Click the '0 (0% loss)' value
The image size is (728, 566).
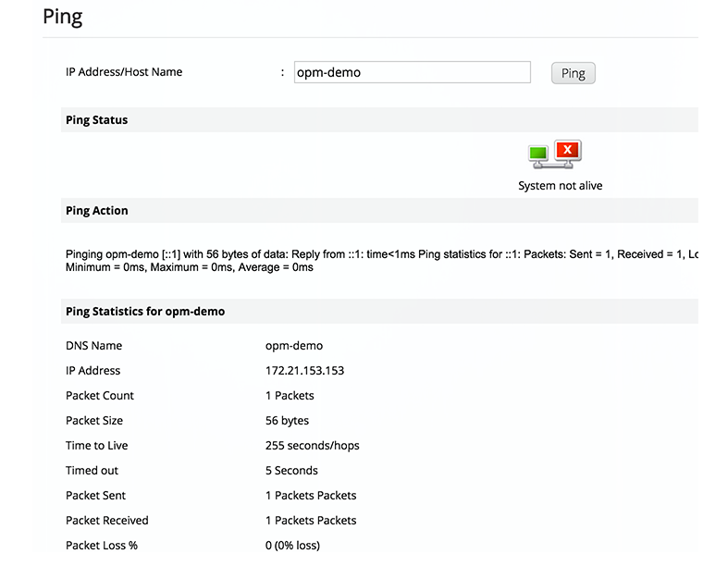(292, 546)
